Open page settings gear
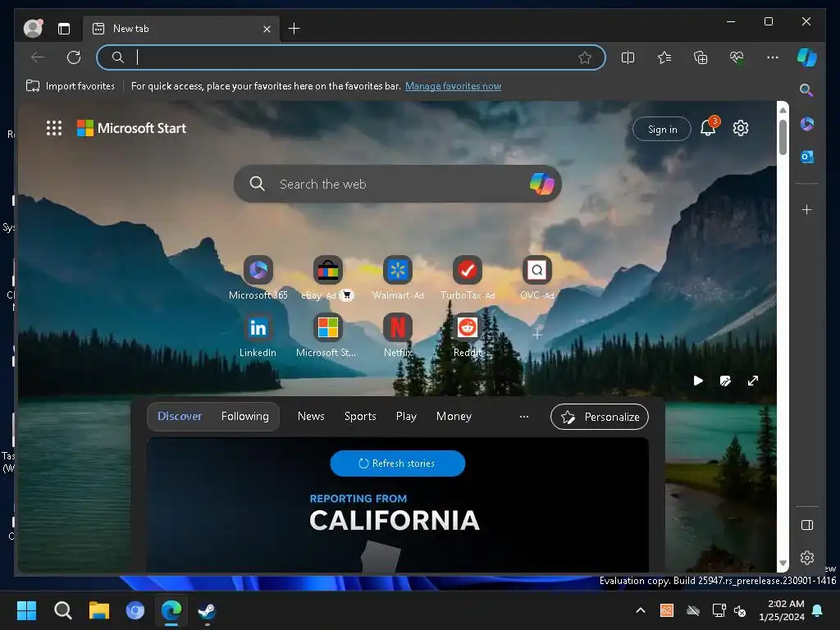Viewport: 840px width, 630px height. (741, 128)
